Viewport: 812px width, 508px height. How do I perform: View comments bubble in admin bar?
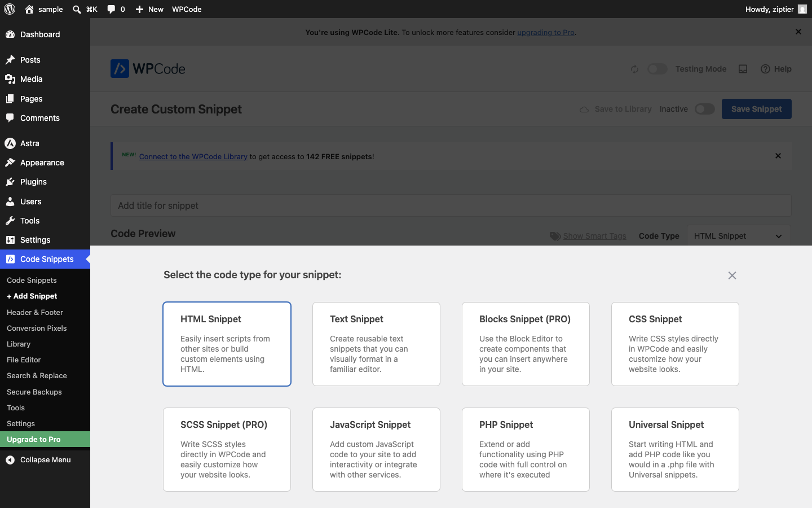coord(116,9)
